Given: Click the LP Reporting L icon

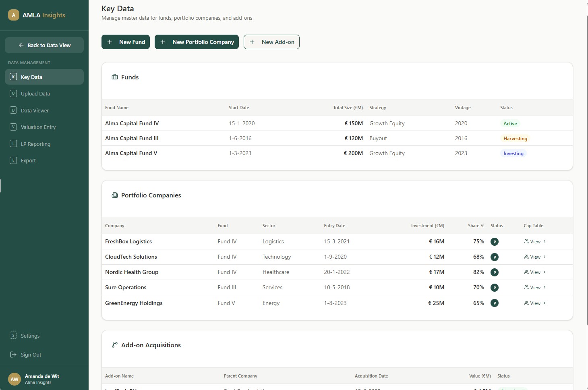Looking at the screenshot, I should 13,143.
